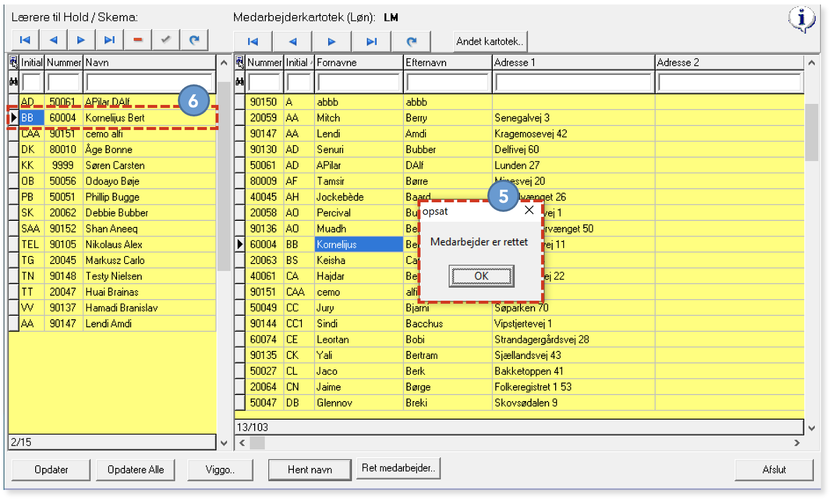Select Senuri Bubber row in Medarbejderkartotek
Viewport: 837px width, 504px height.
[519, 150]
